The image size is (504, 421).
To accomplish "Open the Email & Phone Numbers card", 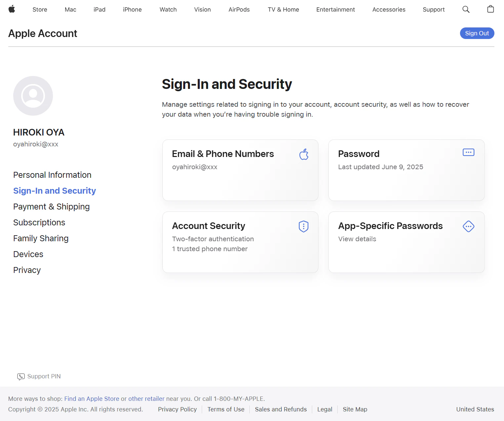I will point(240,170).
